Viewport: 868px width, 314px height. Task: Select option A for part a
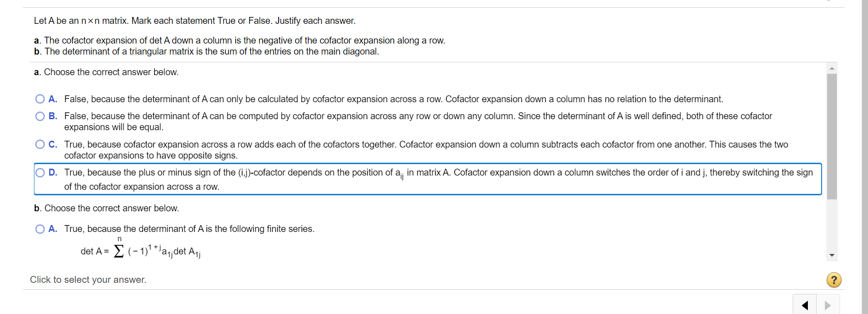pos(40,99)
